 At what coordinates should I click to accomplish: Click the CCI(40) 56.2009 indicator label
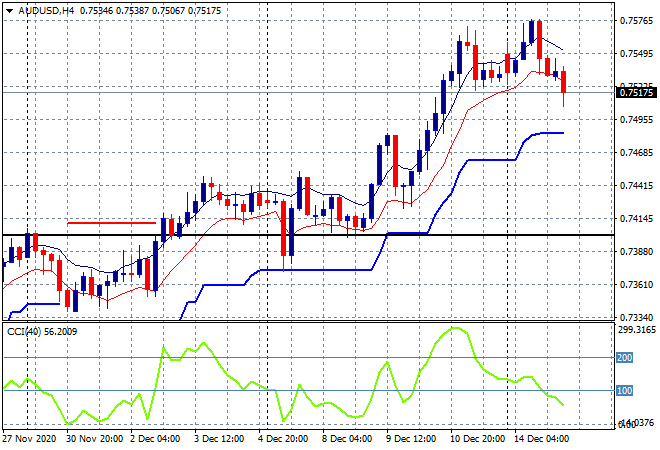[x=42, y=332]
